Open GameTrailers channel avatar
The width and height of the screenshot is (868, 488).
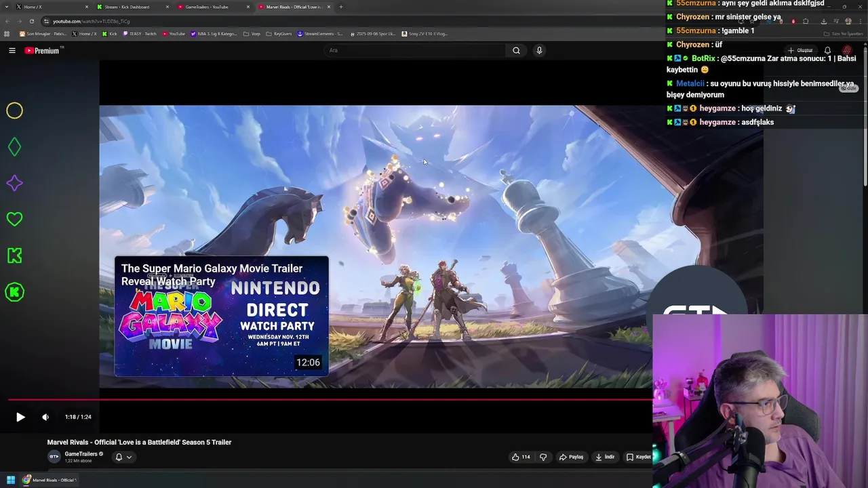click(54, 457)
